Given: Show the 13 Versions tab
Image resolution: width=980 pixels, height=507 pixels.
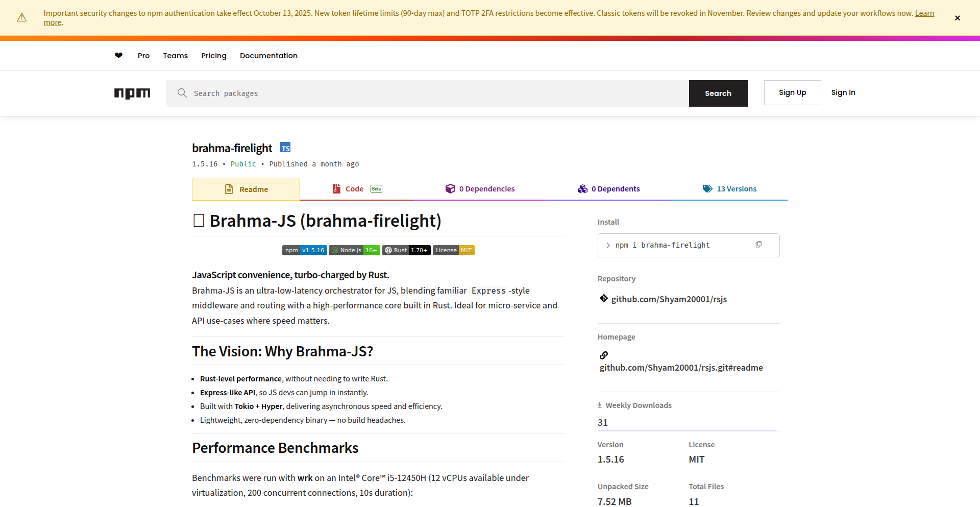Looking at the screenshot, I should tap(729, 189).
